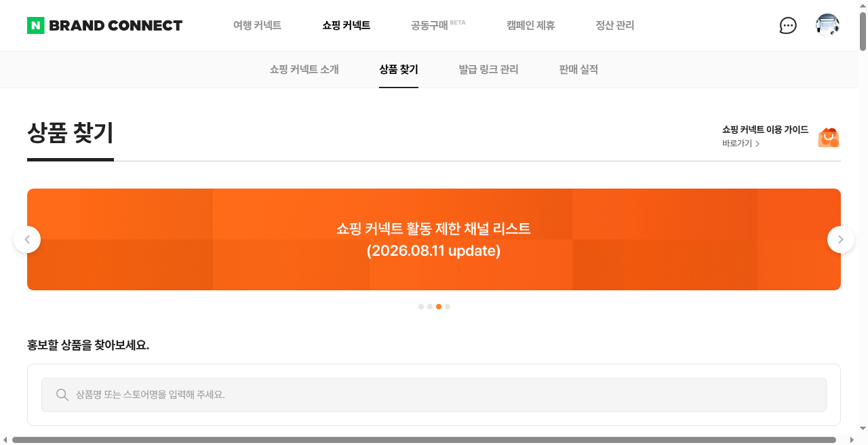
Task: Open the chat messages icon
Action: pyautogui.click(x=788, y=26)
